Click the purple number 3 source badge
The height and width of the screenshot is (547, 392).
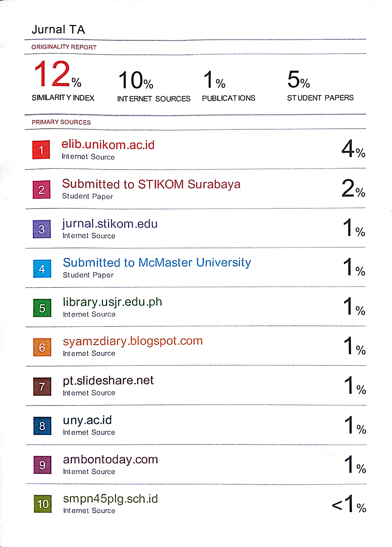(x=42, y=229)
